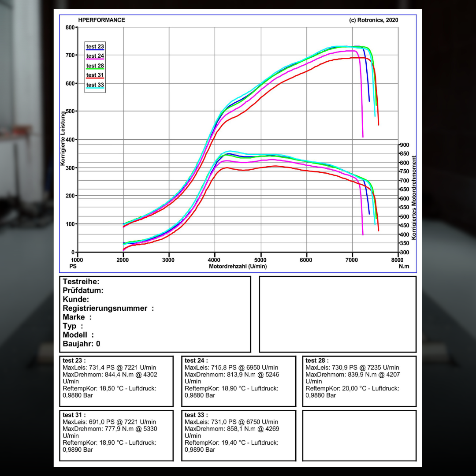Select the Baujahr field
The height and width of the screenshot is (476, 476).
(81, 343)
